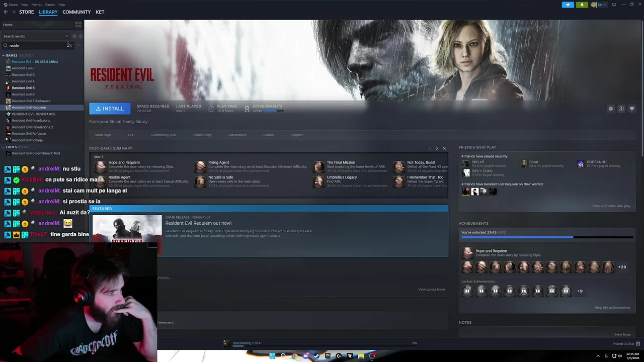Close the post-game summary panel

pos(444,148)
